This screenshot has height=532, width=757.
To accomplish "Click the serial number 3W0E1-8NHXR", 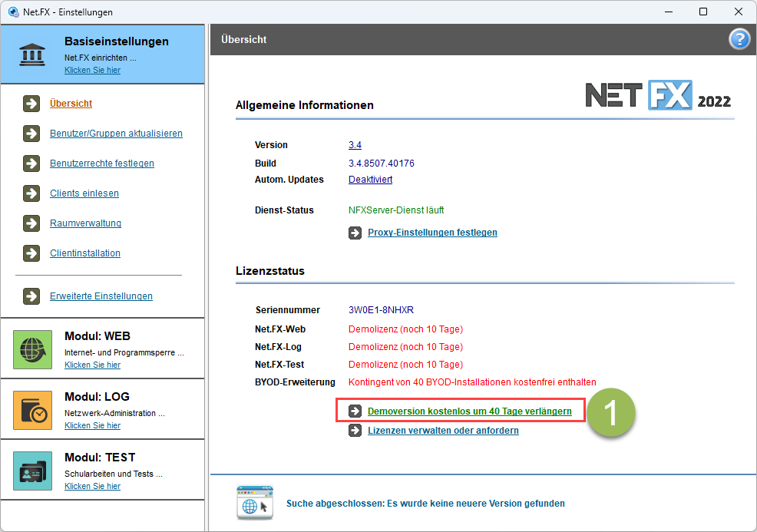I will point(381,310).
